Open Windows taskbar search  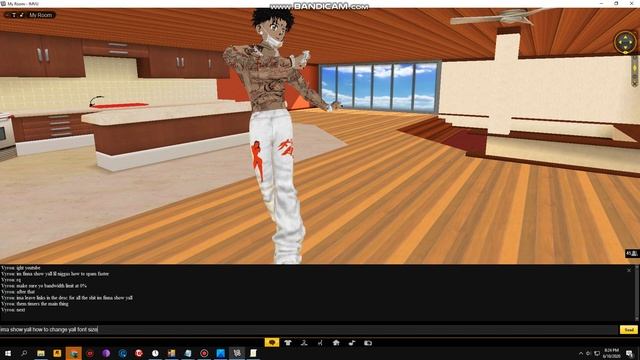click(24, 353)
